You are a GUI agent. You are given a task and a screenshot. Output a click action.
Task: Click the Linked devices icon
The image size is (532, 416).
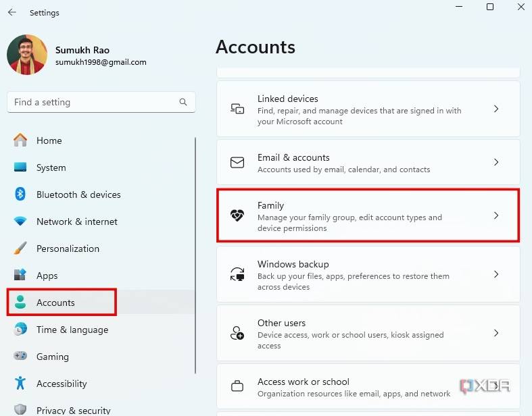[237, 109]
